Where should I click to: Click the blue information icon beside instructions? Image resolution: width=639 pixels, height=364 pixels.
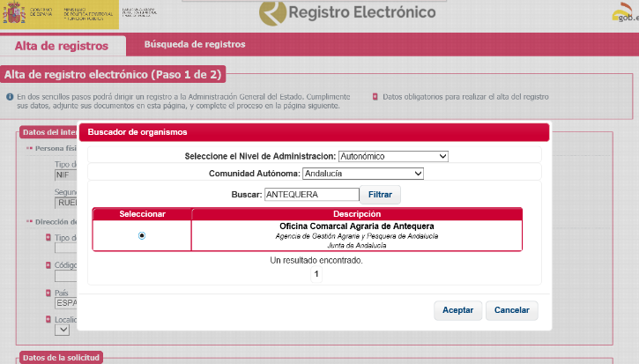click(x=9, y=96)
